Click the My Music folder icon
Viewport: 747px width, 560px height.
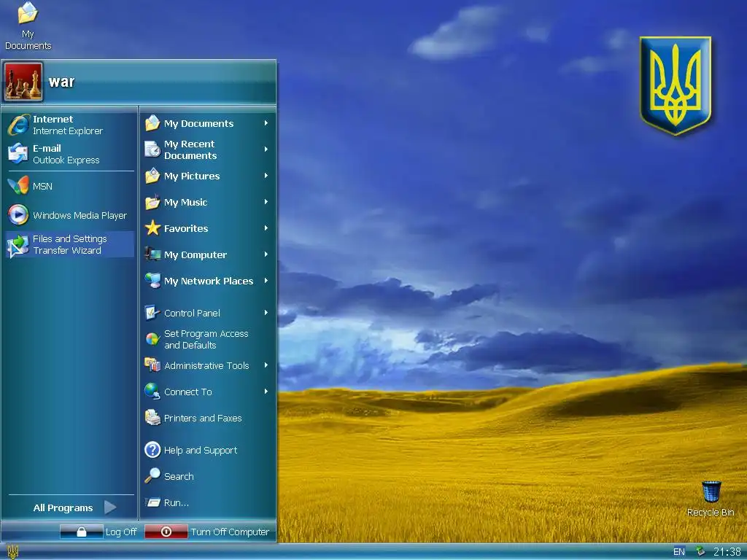(x=152, y=202)
